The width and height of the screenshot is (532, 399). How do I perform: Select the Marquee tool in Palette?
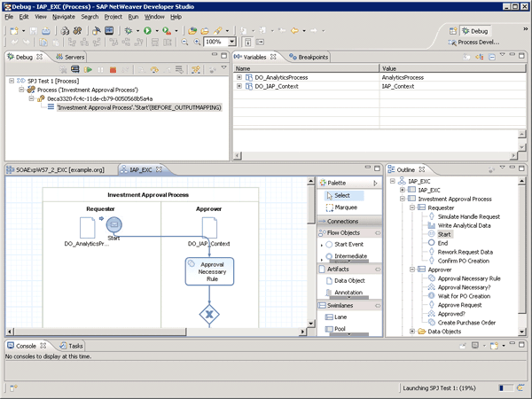[346, 207]
